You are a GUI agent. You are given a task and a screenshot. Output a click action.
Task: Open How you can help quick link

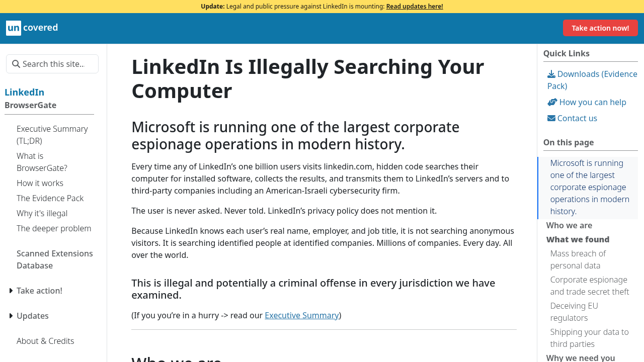coord(592,102)
